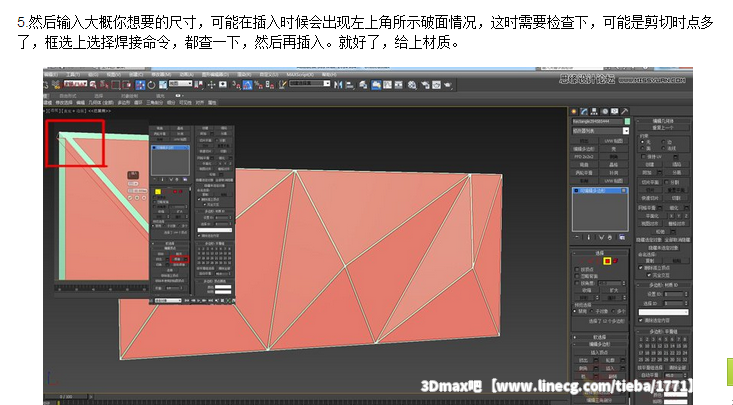Open the 修改器列表 dropdown

pyautogui.click(x=601, y=131)
